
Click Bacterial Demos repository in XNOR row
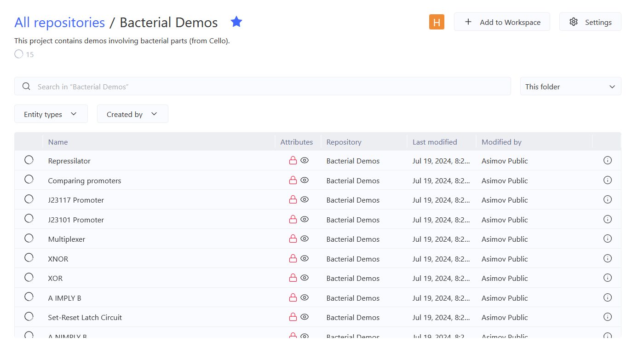[353, 259]
